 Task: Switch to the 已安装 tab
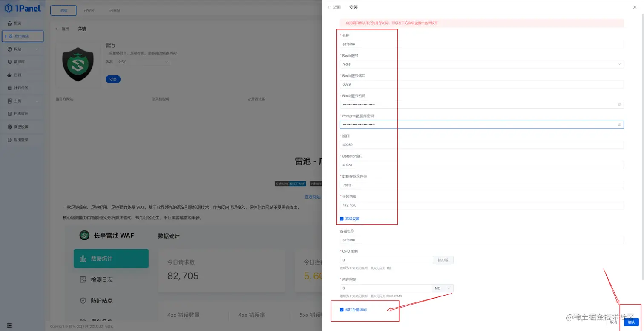pyautogui.click(x=89, y=10)
